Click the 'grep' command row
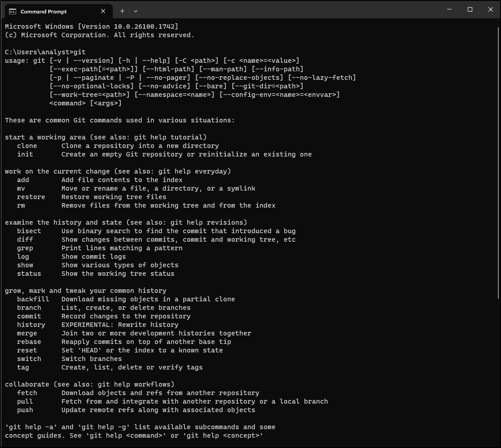Screen dimensions: 501x448 [100, 248]
